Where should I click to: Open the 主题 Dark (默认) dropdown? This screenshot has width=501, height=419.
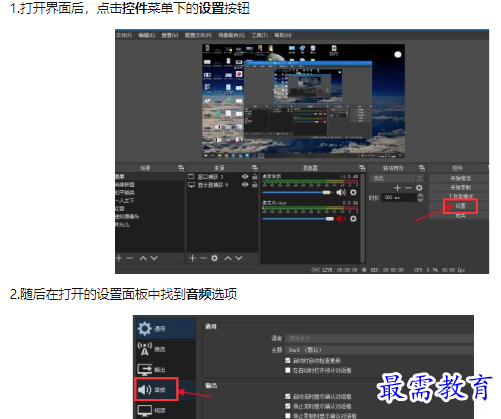380,350
